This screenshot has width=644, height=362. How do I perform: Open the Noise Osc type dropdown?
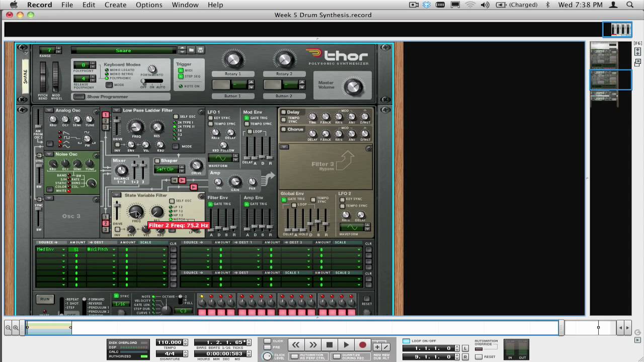click(49, 154)
